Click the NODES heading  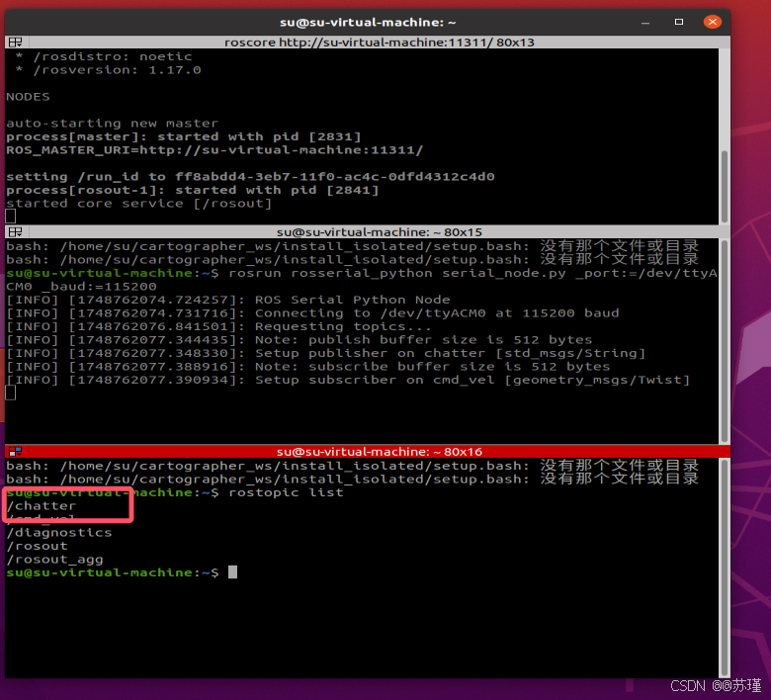(28, 97)
